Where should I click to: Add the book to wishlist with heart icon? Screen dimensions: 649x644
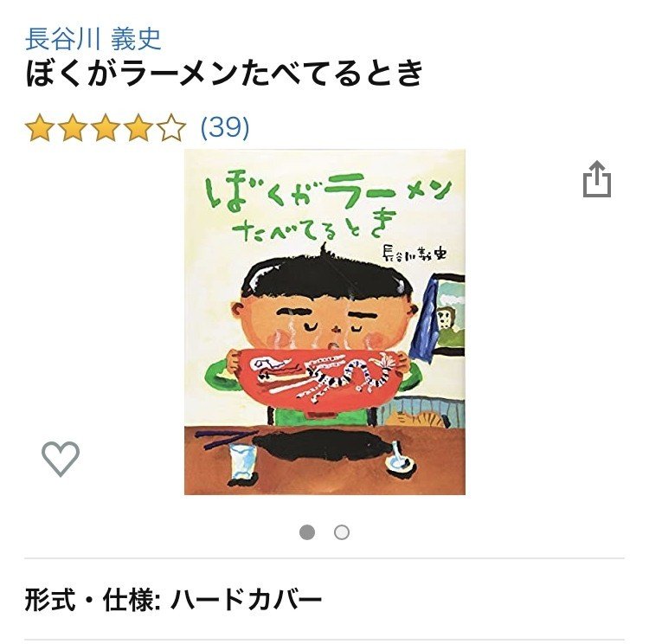point(61,459)
